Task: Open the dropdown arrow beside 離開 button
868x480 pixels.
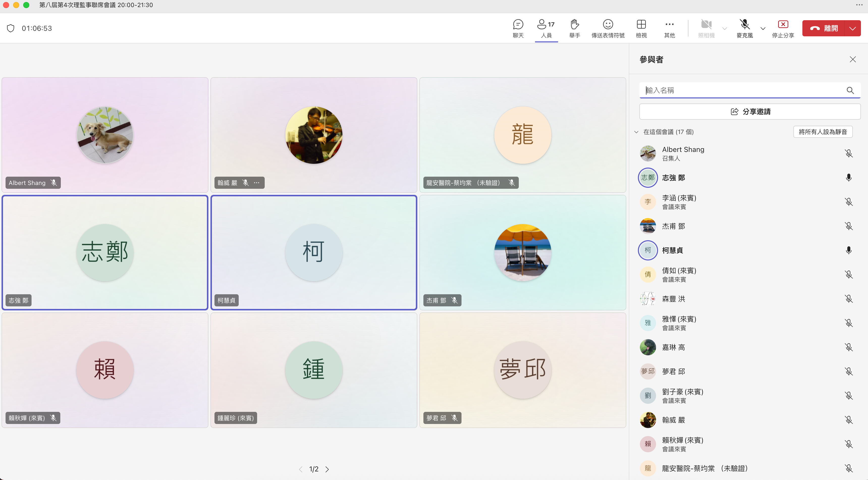Action: click(853, 28)
